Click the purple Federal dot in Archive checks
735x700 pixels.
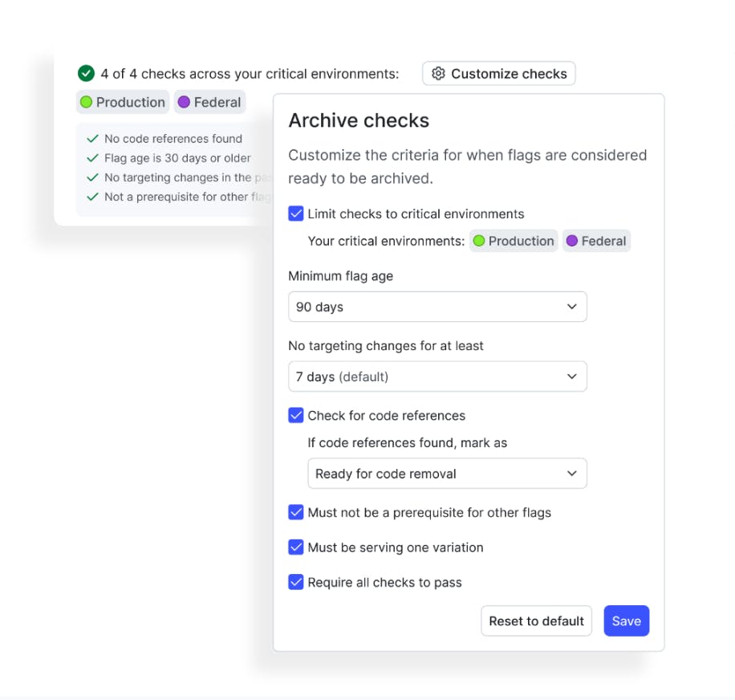[571, 241]
